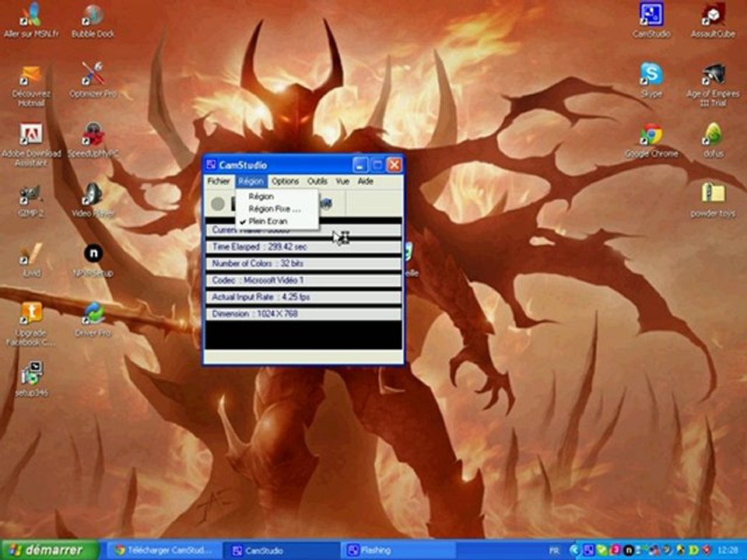This screenshot has width=747, height=560.
Task: Close the open Région menu via its title
Action: click(251, 181)
